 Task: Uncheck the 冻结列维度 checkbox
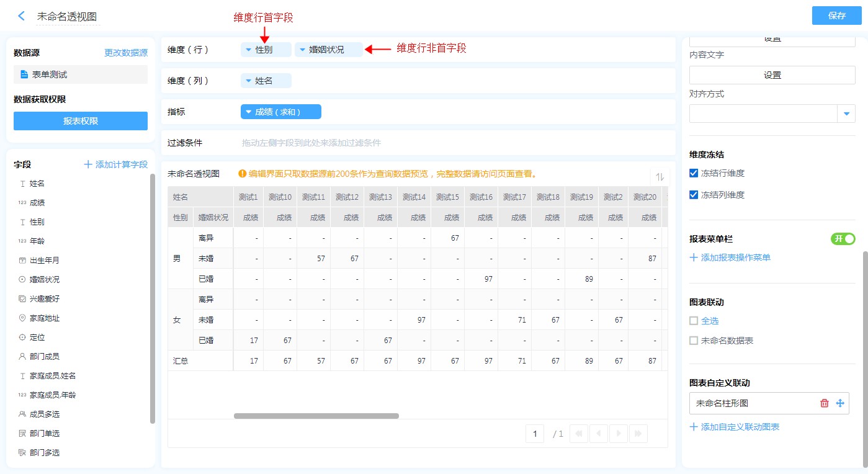click(694, 195)
